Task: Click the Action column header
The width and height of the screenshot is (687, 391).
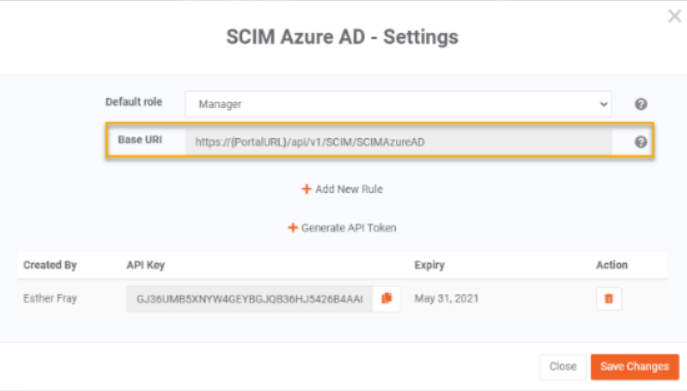Action: [x=612, y=265]
